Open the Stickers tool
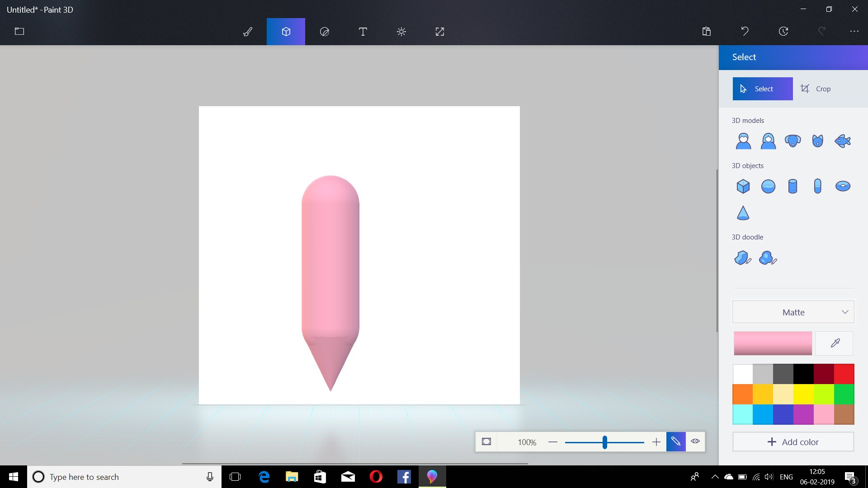This screenshot has width=868, height=488. [x=324, y=32]
